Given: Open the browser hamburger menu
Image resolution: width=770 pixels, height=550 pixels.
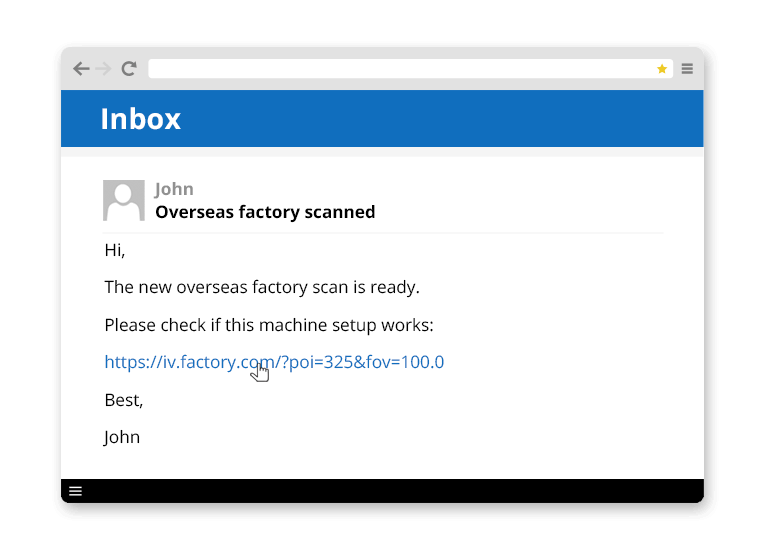Looking at the screenshot, I should coord(688,69).
